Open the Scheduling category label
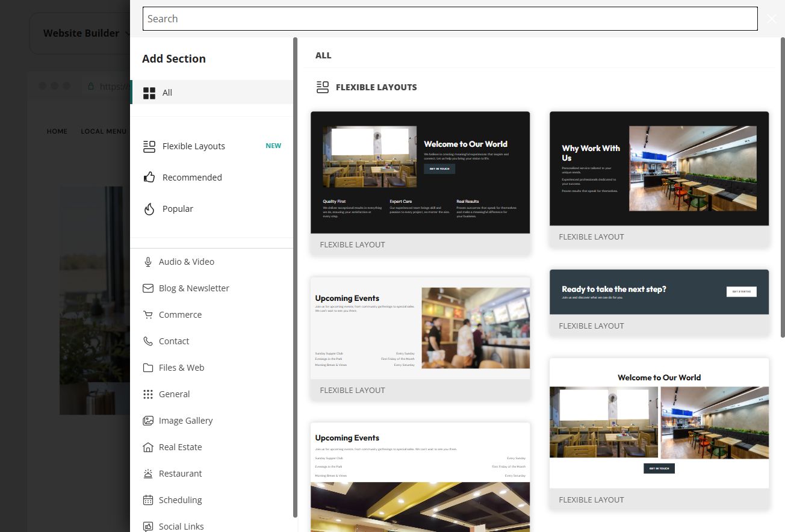785x532 pixels. point(180,500)
